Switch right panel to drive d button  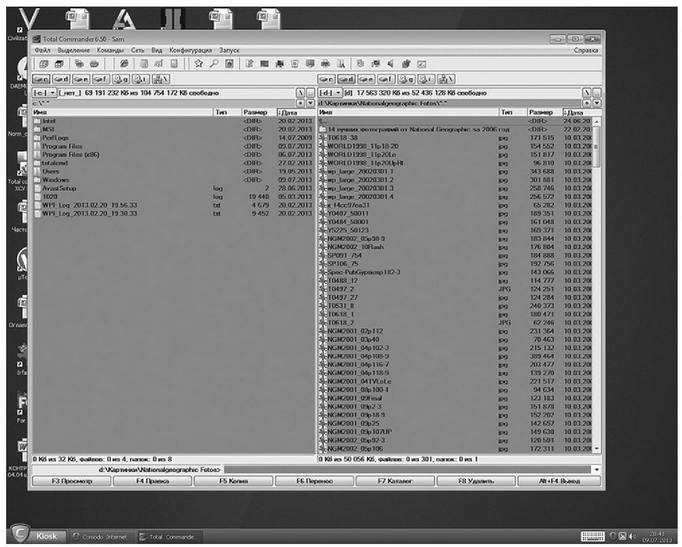click(x=346, y=79)
